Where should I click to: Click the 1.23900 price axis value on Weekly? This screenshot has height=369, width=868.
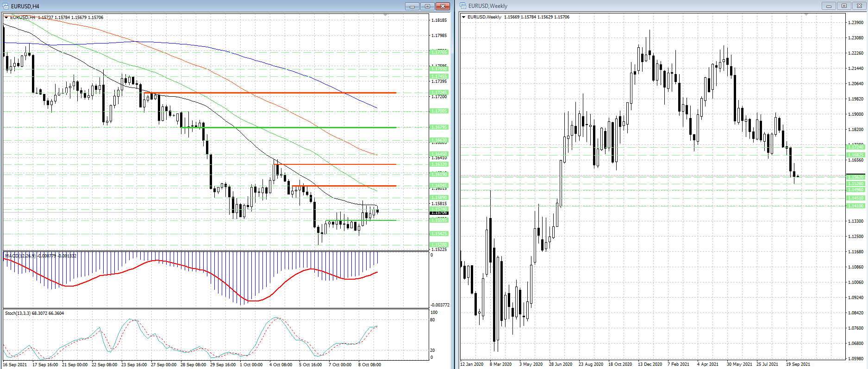click(x=856, y=23)
